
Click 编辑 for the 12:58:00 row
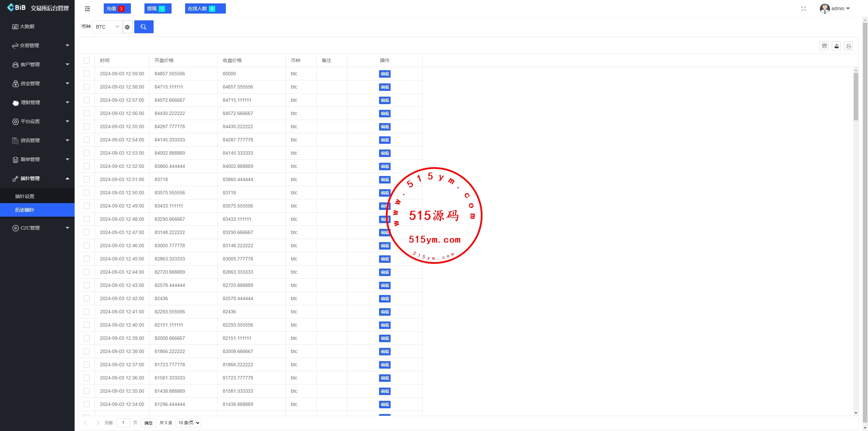tap(384, 87)
